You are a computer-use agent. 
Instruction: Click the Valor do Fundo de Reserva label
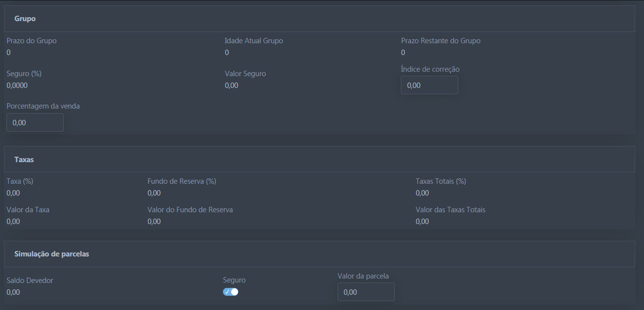[190, 210]
